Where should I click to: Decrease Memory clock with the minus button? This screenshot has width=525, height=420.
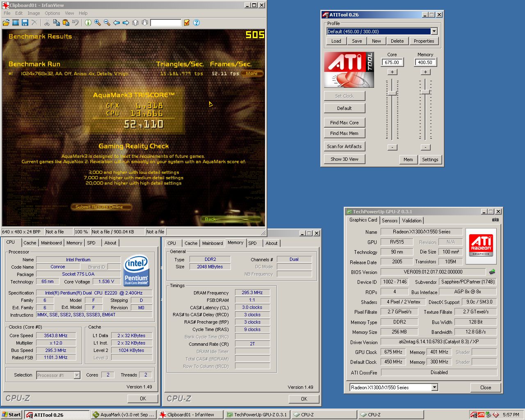coord(425,147)
